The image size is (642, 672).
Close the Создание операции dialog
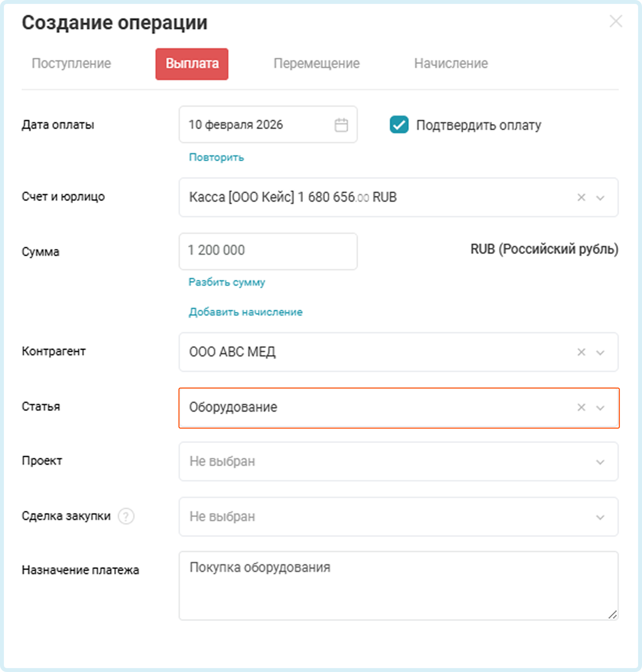pyautogui.click(x=616, y=22)
